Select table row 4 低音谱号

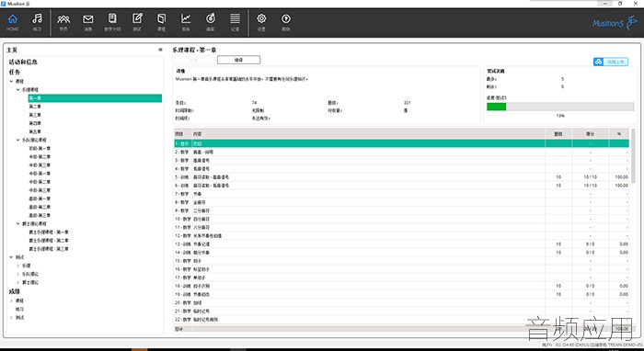pos(401,168)
